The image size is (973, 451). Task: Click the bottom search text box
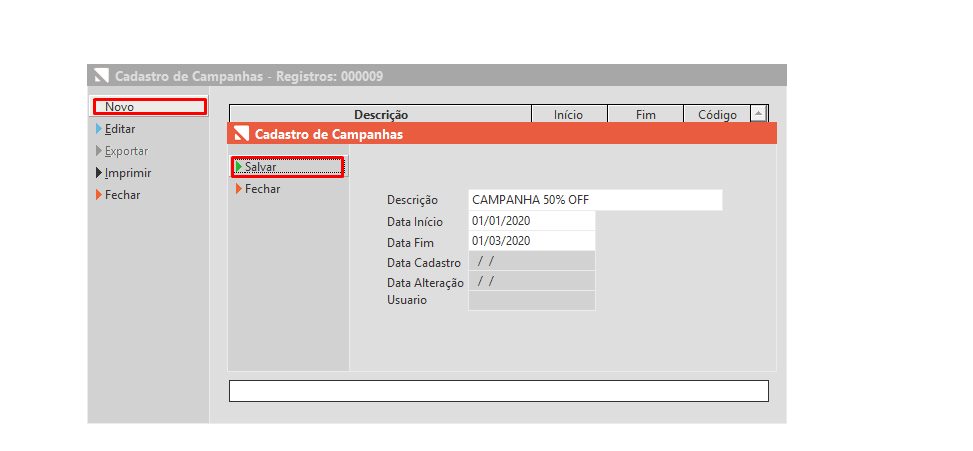click(499, 391)
